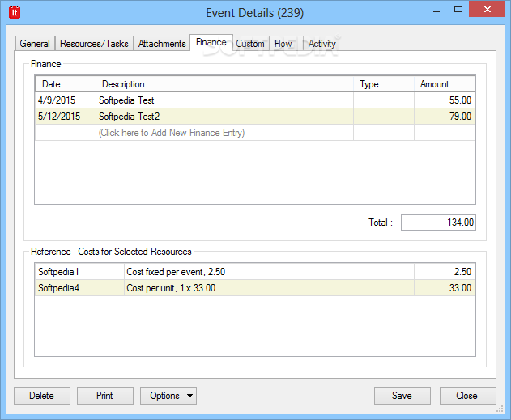Click the Print button

(x=105, y=396)
